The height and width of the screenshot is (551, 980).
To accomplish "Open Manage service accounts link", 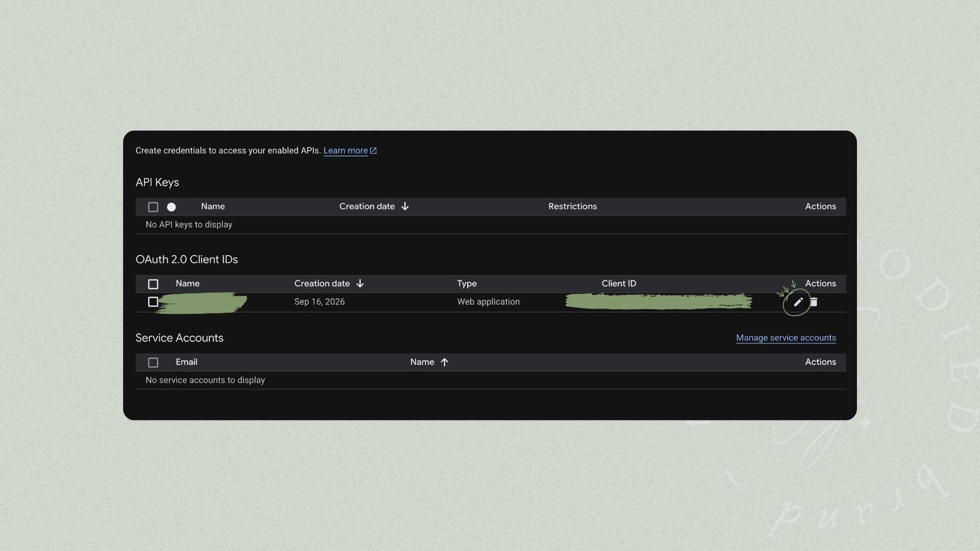I will click(x=786, y=338).
